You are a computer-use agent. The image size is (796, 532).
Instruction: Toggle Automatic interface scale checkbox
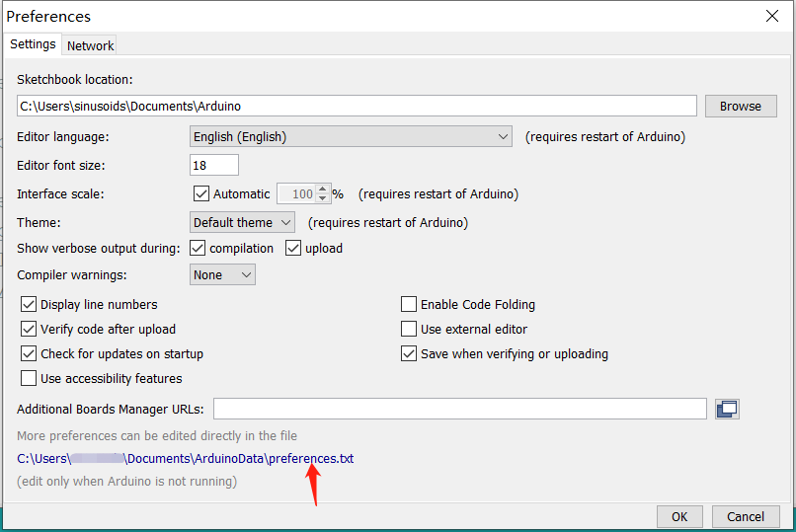point(201,193)
